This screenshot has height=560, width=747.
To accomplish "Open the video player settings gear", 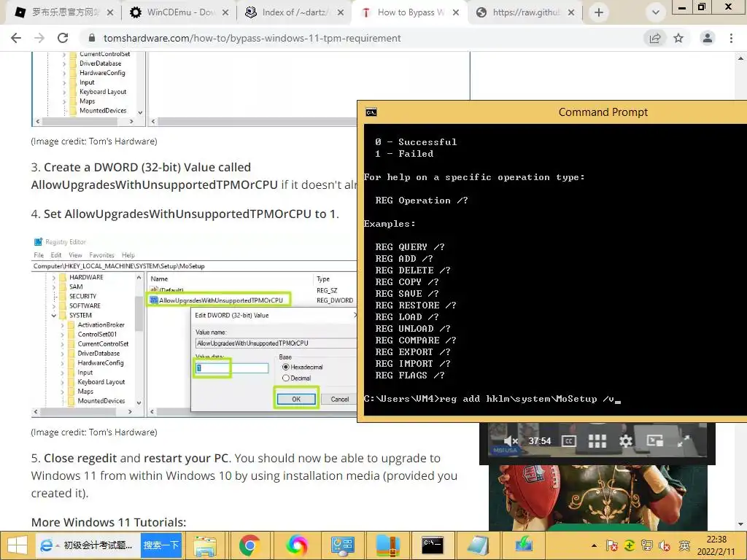I will 625,441.
